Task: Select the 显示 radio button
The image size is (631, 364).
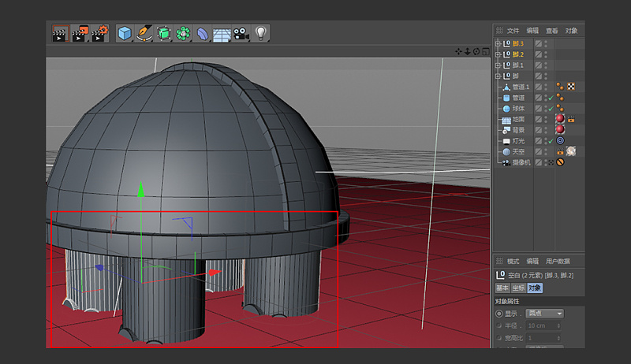Action: tap(499, 314)
